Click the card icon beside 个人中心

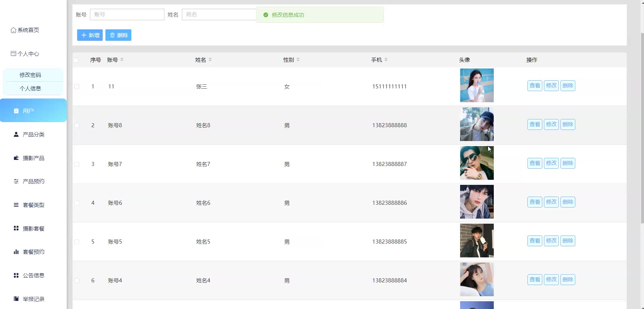point(13,54)
